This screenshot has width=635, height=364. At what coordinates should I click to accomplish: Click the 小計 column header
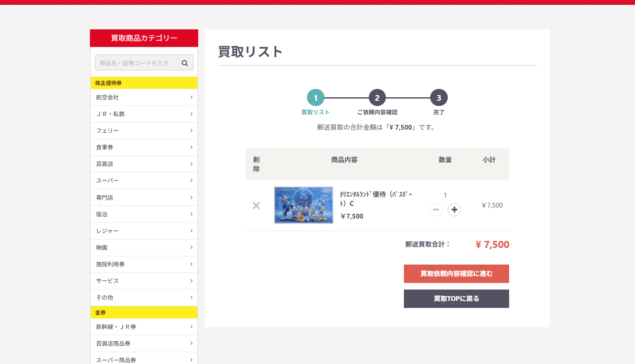[489, 160]
